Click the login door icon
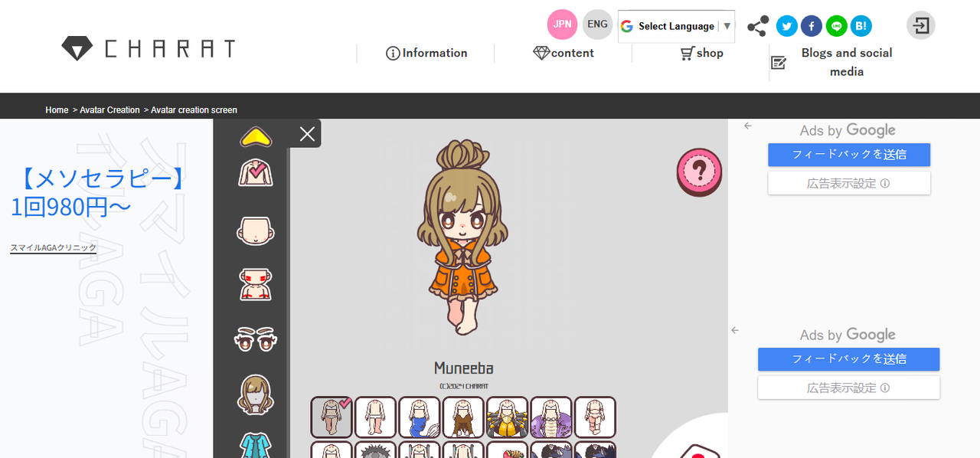Image resolution: width=980 pixels, height=458 pixels. (921, 25)
